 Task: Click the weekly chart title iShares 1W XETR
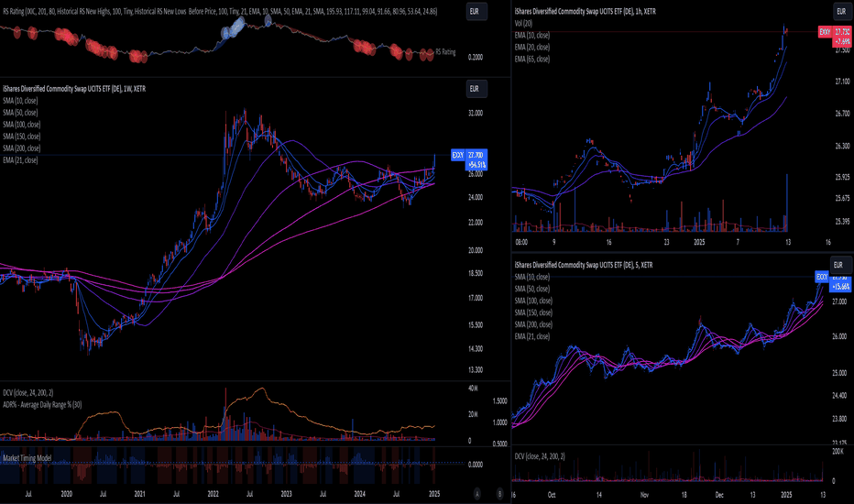point(74,89)
